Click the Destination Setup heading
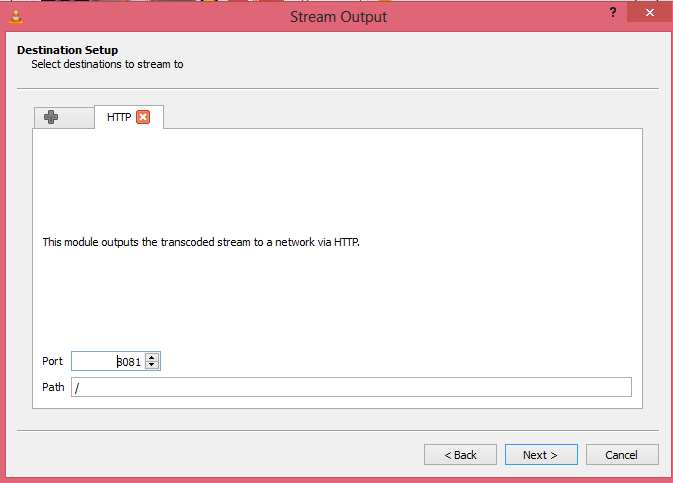Screen dimensions: 673x483 67,50
